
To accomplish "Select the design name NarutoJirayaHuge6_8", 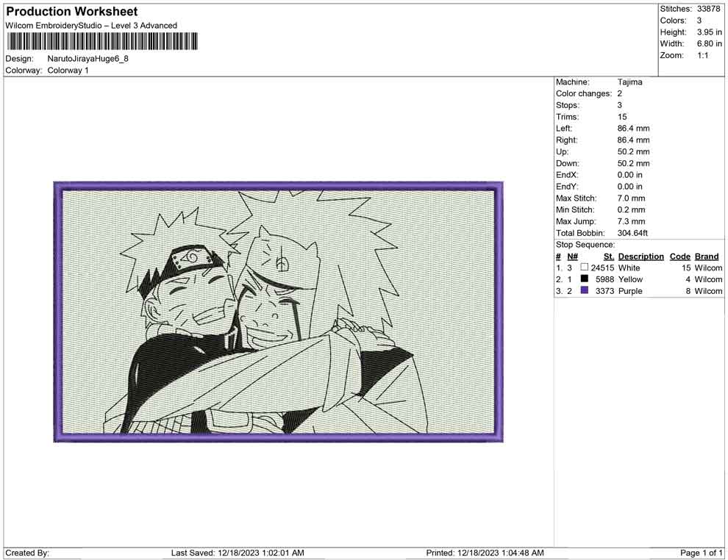I will (88, 59).
